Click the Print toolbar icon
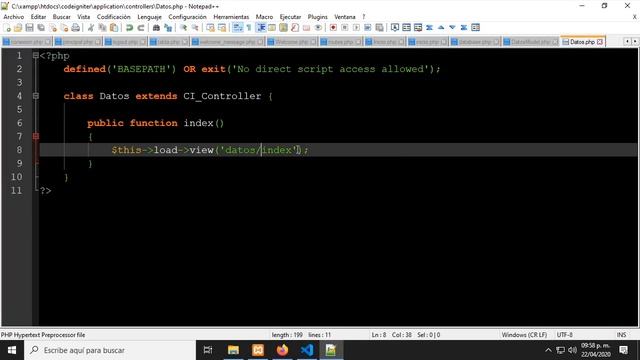640x360 pixels. click(76, 28)
